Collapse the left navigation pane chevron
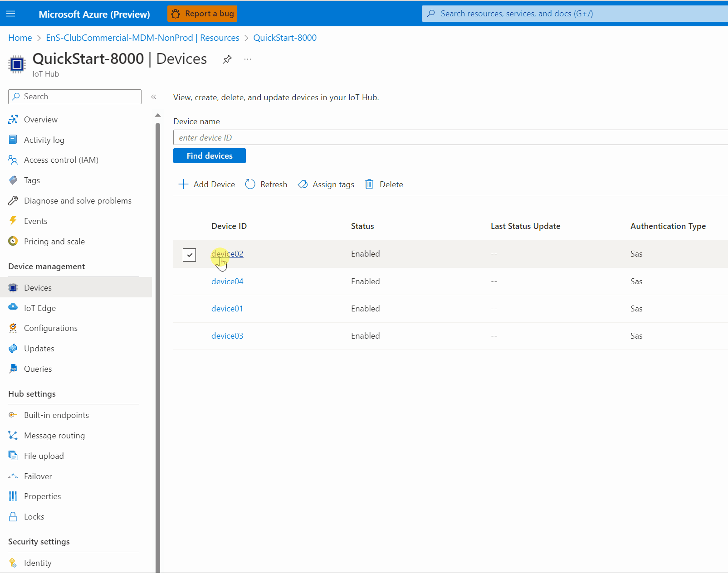The image size is (728, 573). click(154, 97)
